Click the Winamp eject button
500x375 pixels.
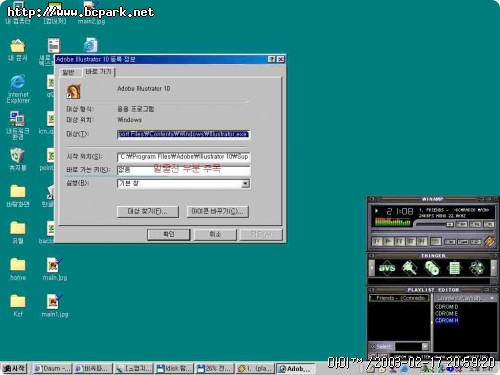coord(435,241)
